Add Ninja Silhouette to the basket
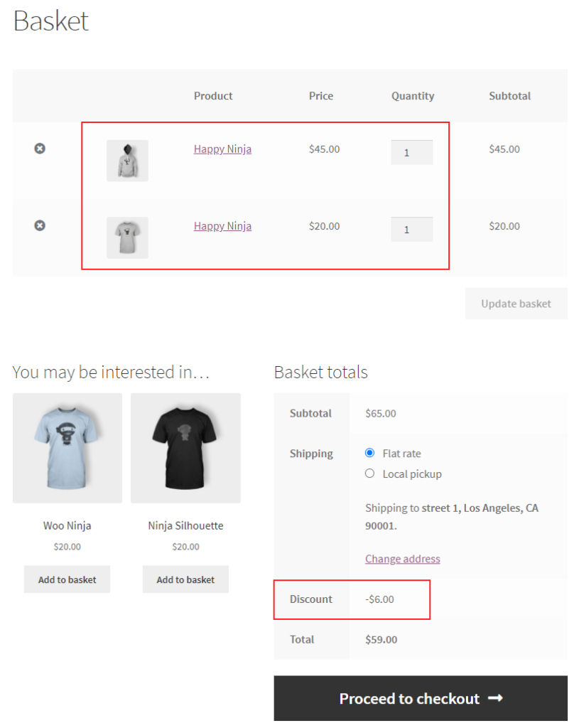Image resolution: width=579 pixels, height=728 pixels. [x=185, y=579]
